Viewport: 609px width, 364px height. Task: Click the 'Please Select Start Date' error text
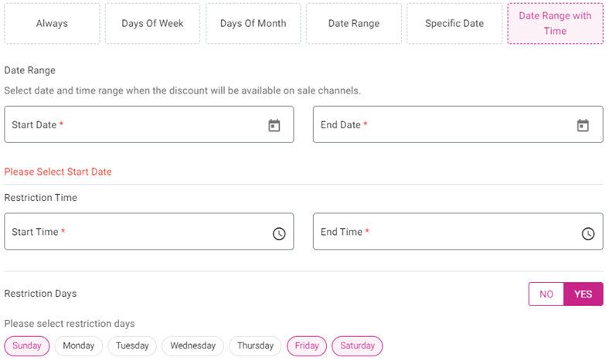click(x=58, y=172)
